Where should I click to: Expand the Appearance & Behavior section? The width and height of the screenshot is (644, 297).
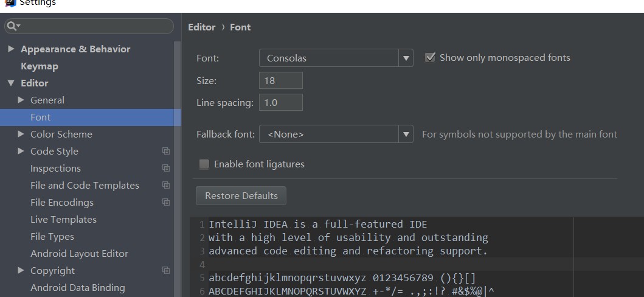[x=11, y=49]
